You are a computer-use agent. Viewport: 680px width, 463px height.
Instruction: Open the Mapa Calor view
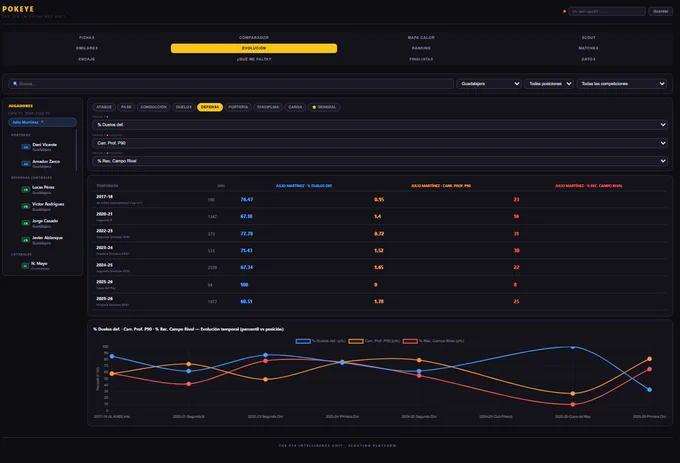421,38
